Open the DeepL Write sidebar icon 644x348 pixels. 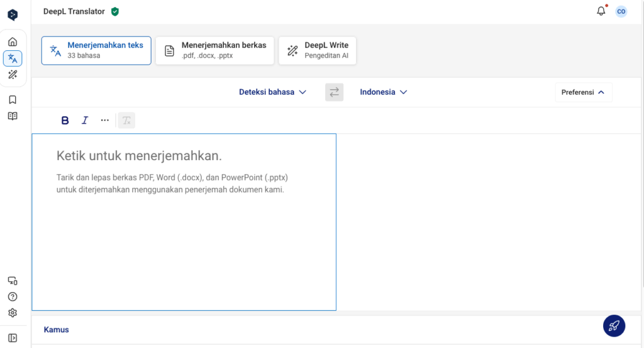pos(13,75)
